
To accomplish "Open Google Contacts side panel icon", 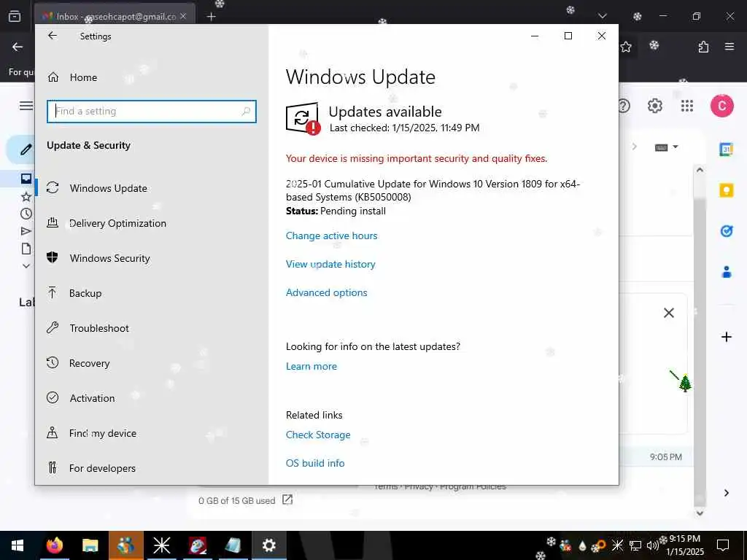I will click(726, 272).
